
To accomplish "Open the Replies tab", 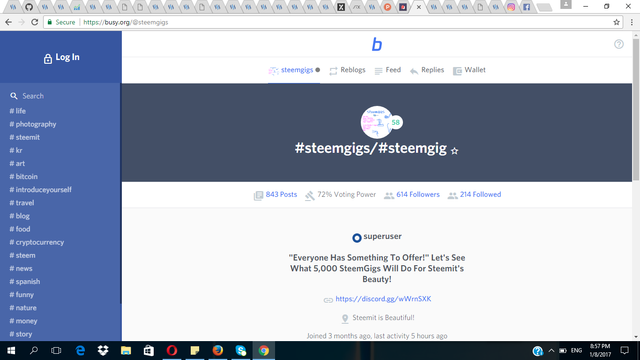I will pos(427,70).
